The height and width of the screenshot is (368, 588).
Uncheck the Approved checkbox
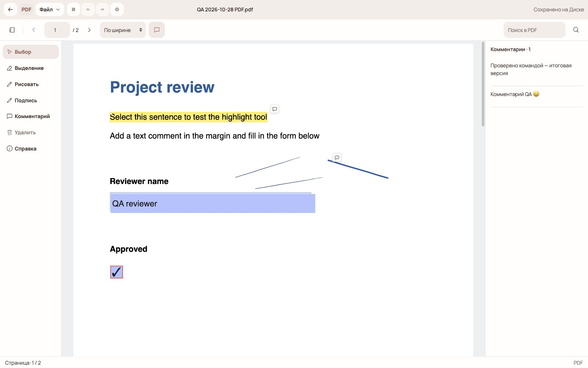116,272
